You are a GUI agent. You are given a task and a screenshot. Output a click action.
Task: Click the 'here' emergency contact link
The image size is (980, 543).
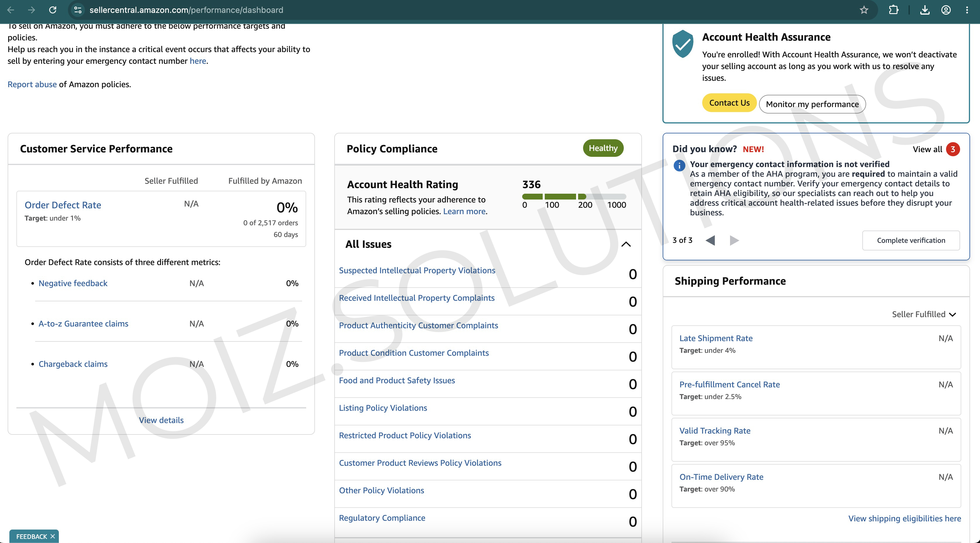pyautogui.click(x=198, y=61)
